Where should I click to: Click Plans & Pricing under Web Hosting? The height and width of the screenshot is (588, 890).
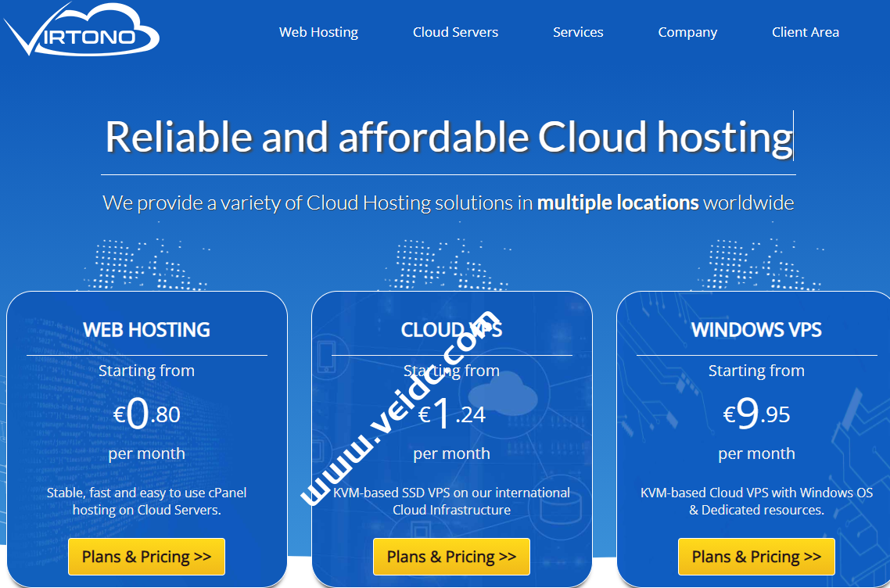coord(146,557)
